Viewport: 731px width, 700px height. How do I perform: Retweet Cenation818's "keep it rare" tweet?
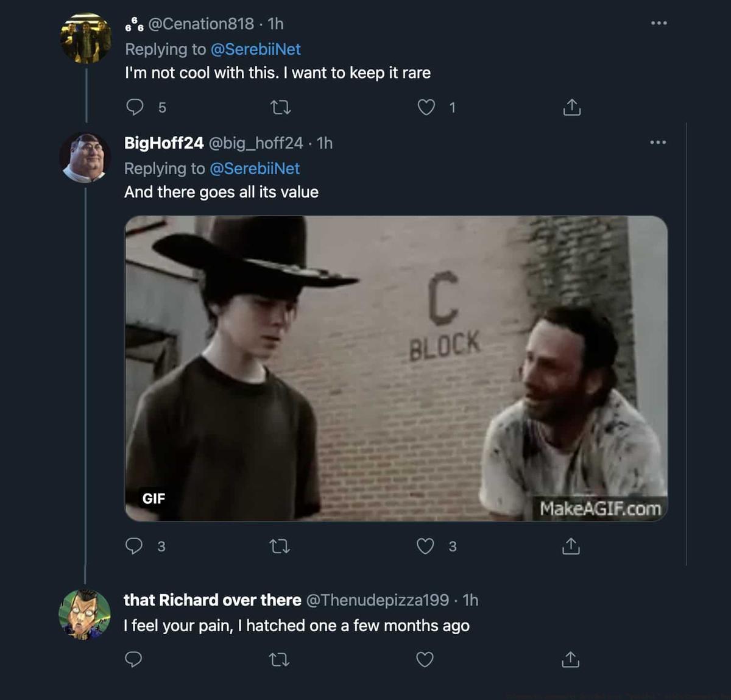[x=280, y=108]
